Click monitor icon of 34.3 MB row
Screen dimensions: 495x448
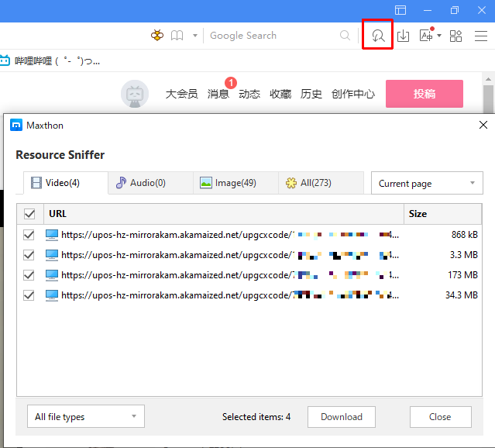[x=52, y=296]
